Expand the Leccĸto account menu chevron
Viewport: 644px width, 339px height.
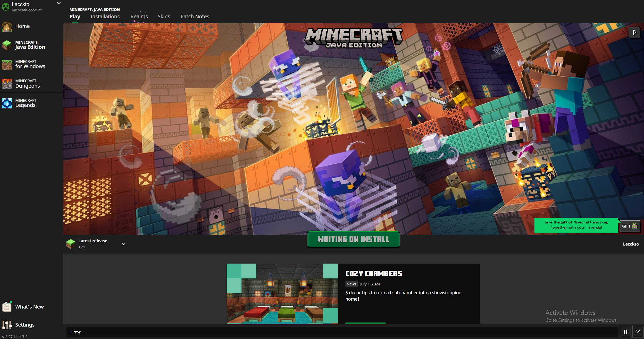[x=59, y=3]
